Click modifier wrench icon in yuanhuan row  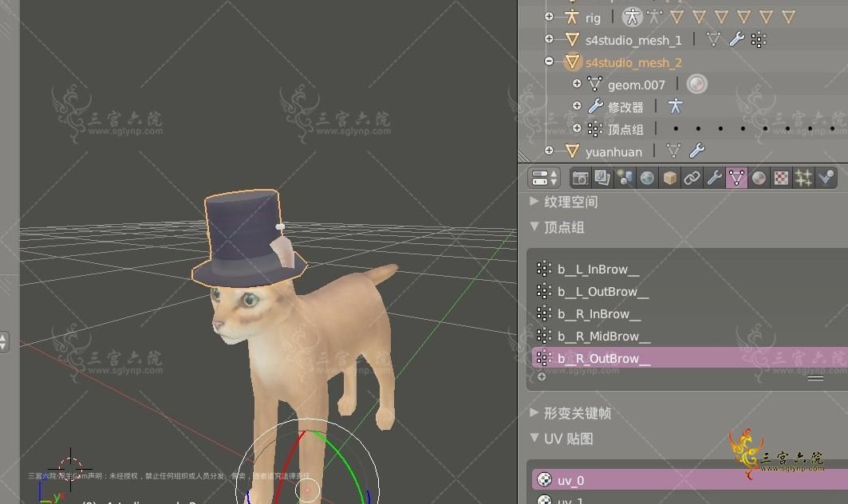pyautogui.click(x=696, y=151)
